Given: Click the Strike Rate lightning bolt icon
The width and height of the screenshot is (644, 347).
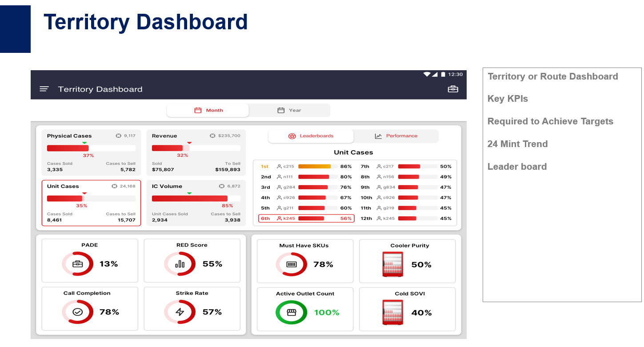Looking at the screenshot, I should pyautogui.click(x=180, y=312).
